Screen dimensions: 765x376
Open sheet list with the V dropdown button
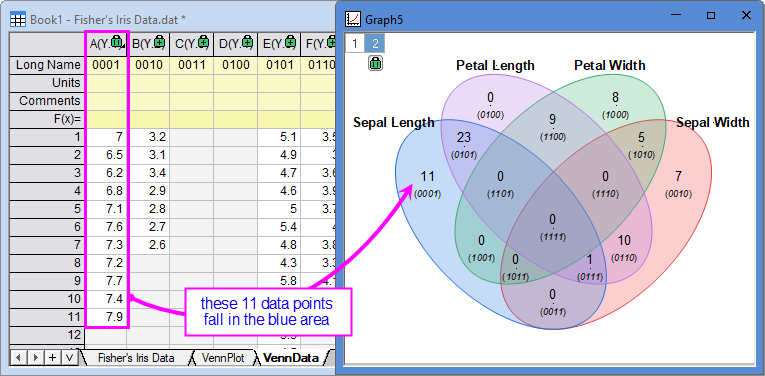click(x=69, y=357)
